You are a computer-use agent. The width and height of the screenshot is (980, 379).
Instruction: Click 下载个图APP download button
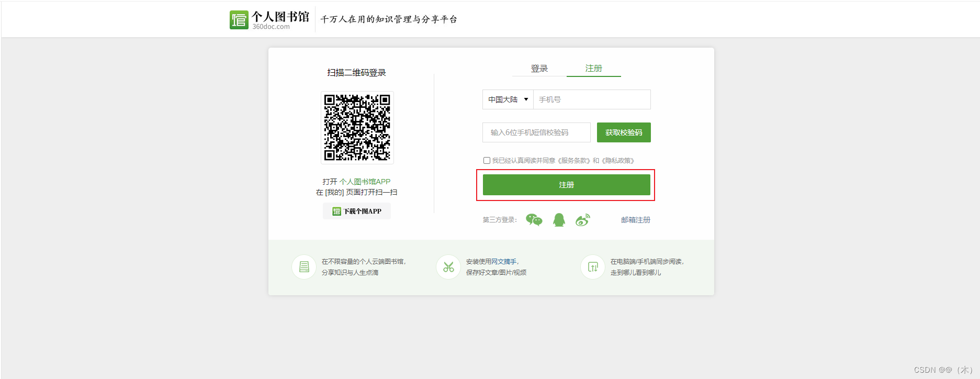[x=357, y=211]
